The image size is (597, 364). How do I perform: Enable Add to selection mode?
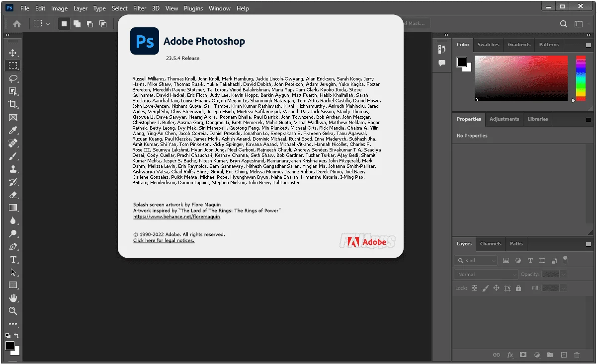point(77,23)
